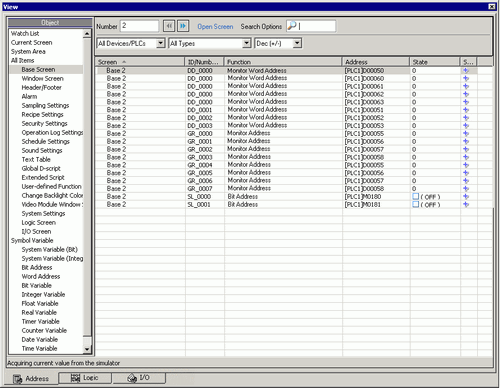
Task: Toggle the M0181 bit state checkbox
Action: 415,204
